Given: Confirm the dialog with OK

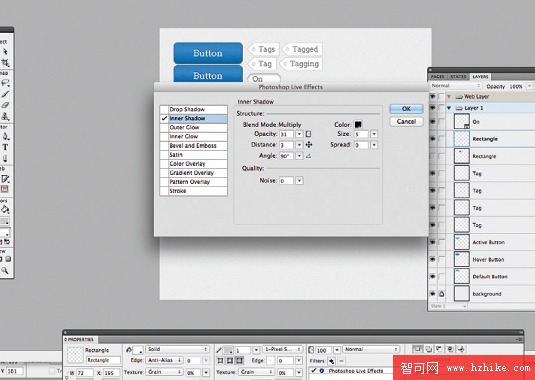Looking at the screenshot, I should coord(406,109).
